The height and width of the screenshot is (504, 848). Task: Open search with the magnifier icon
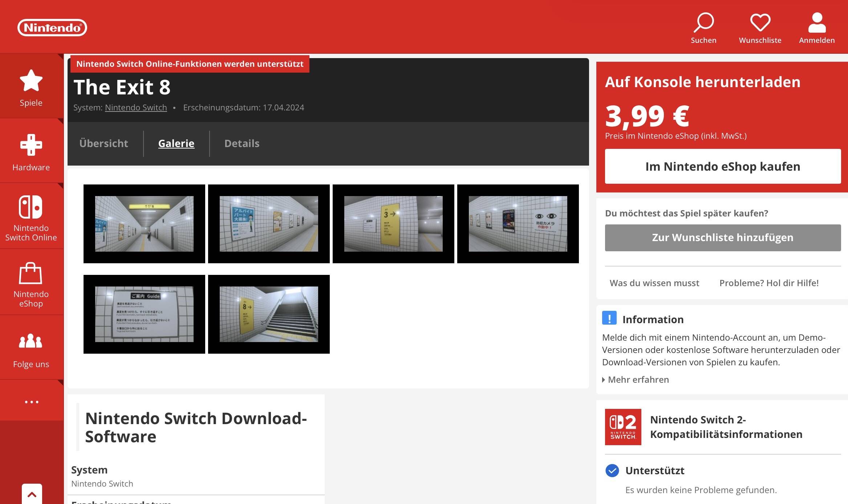pos(703,23)
